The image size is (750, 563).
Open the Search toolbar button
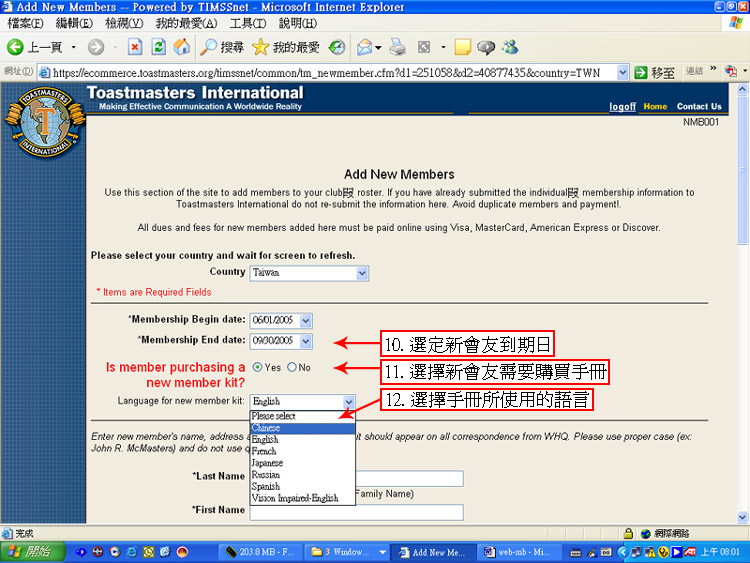pos(221,47)
